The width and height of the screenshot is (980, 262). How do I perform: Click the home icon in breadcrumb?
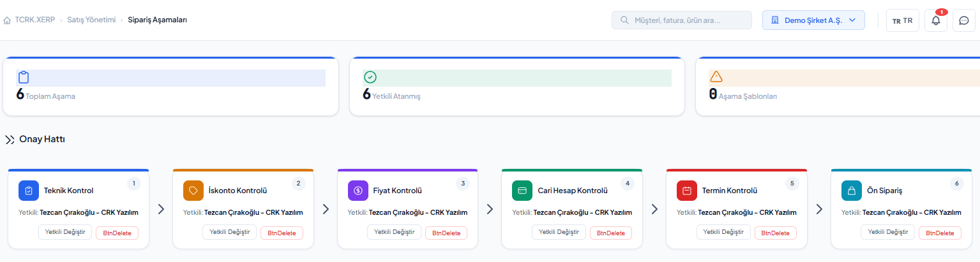coord(7,20)
